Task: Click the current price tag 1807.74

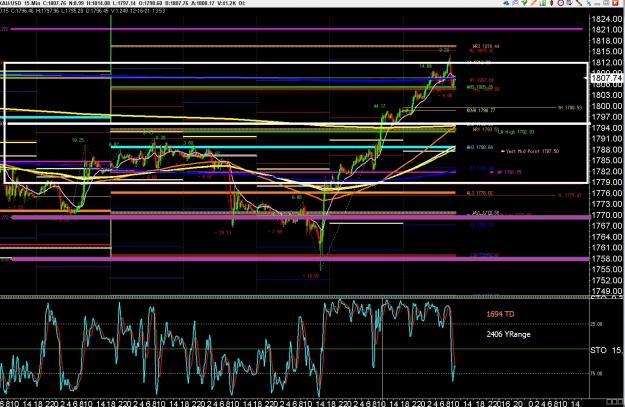Action: (x=607, y=78)
